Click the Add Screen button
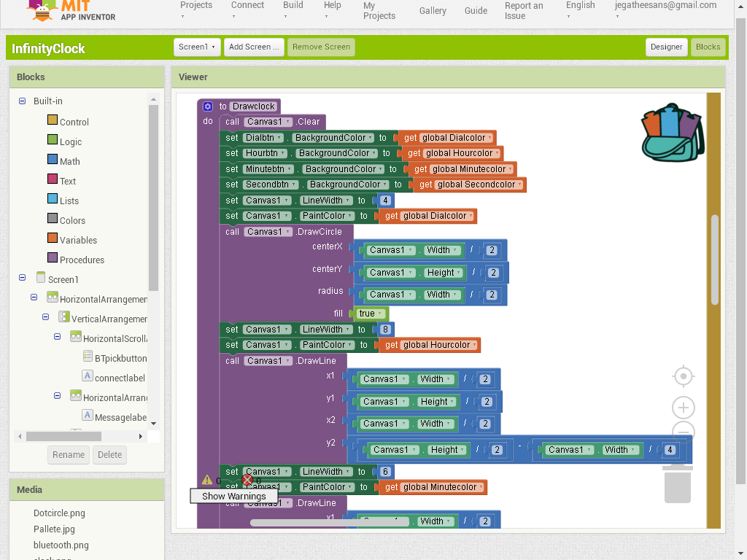The height and width of the screenshot is (560, 747). [x=254, y=47]
